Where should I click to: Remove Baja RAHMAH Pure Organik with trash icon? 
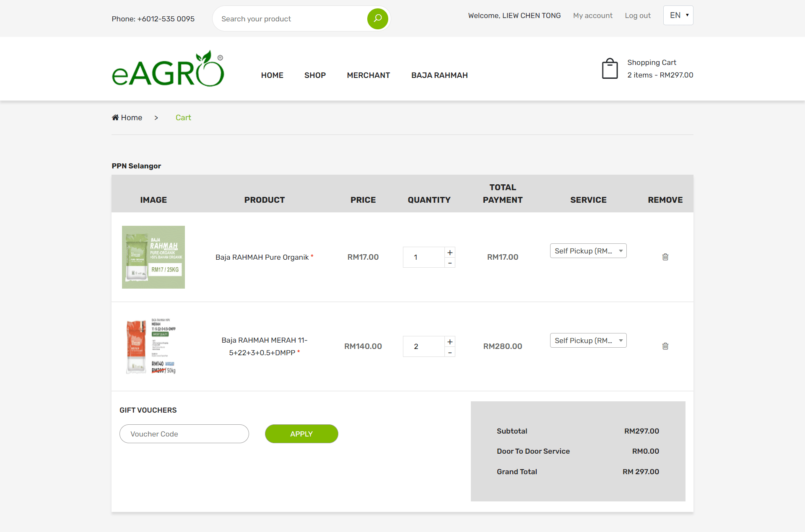pos(665,257)
